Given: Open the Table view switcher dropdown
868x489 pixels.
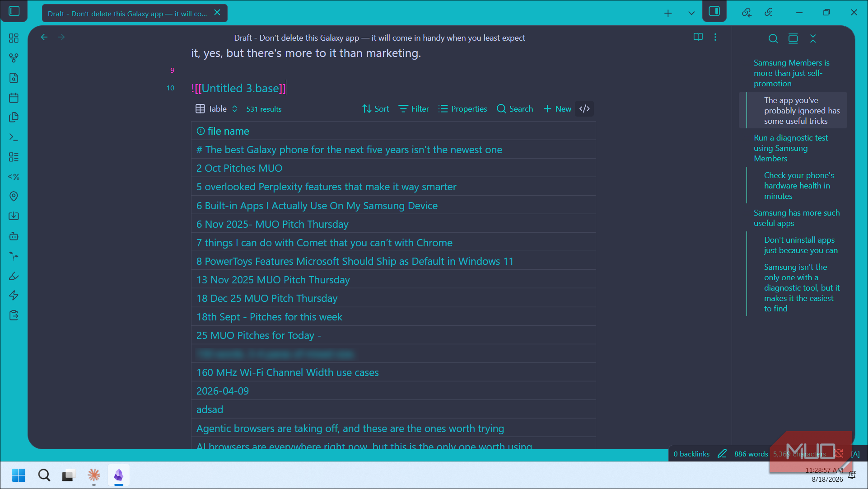Looking at the screenshot, I should (216, 109).
